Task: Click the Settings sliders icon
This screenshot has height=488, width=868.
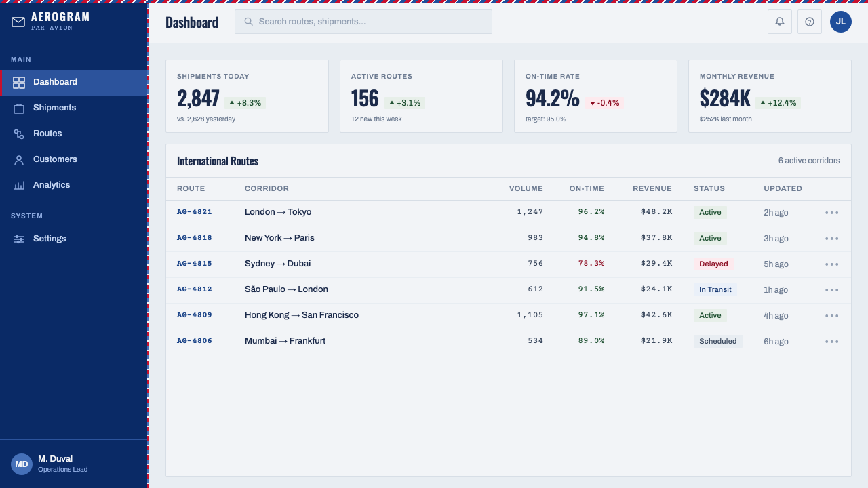Action: (19, 239)
